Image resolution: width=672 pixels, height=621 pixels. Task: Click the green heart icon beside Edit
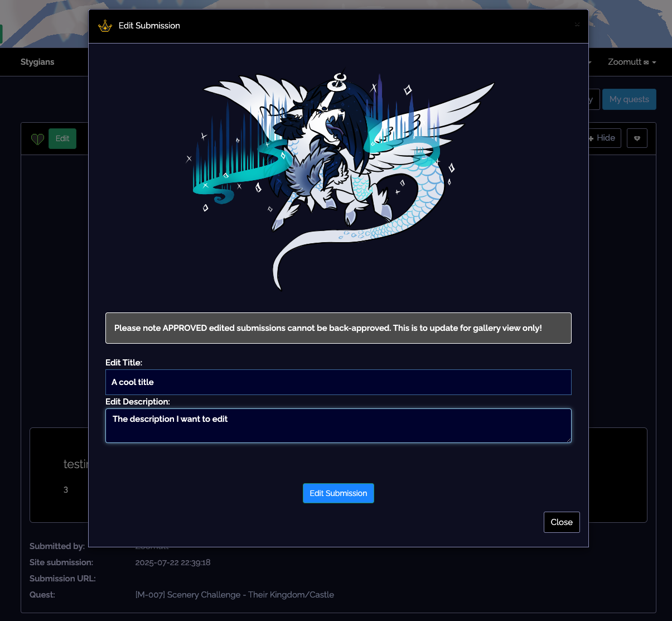tap(37, 139)
